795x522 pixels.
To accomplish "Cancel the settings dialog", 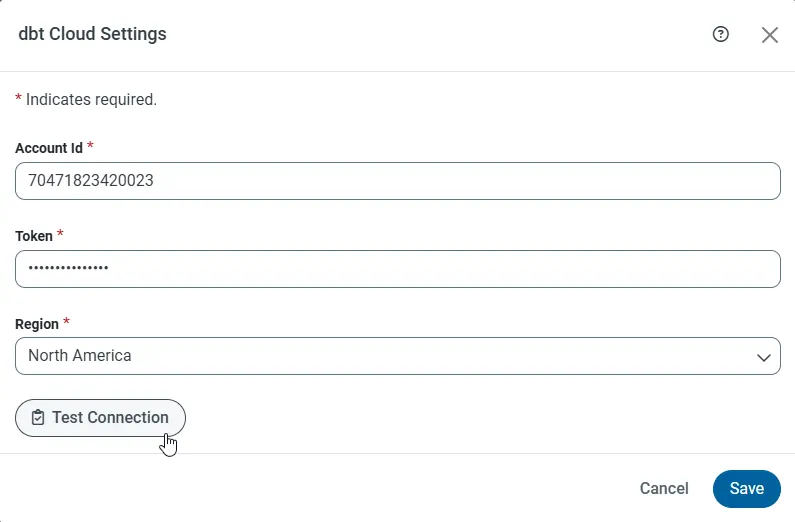I will [x=664, y=488].
